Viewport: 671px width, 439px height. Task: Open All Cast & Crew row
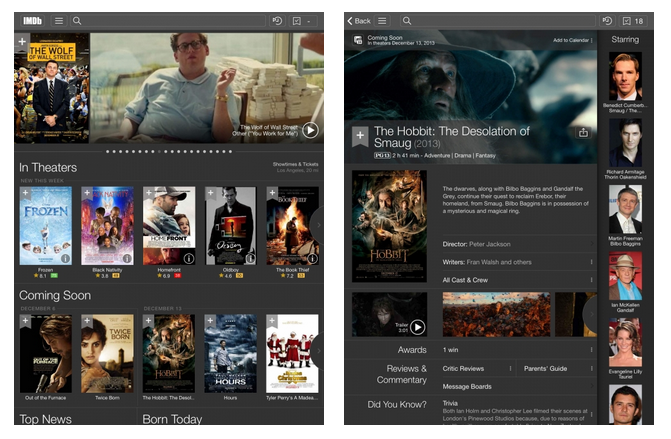click(x=519, y=280)
